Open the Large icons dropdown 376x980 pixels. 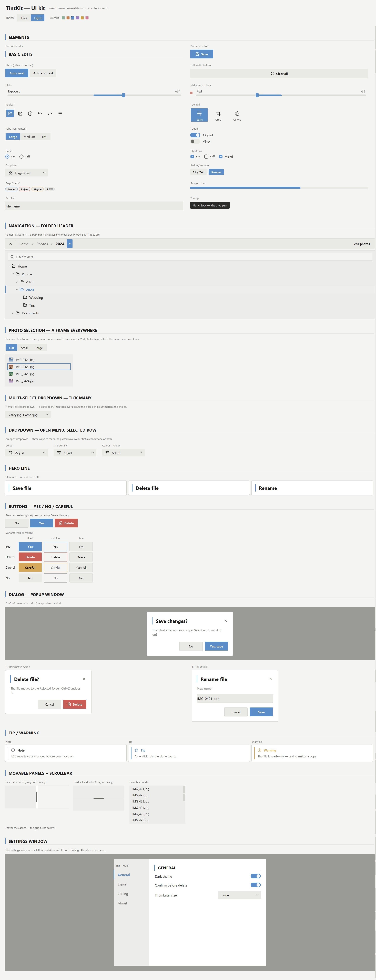pos(27,173)
